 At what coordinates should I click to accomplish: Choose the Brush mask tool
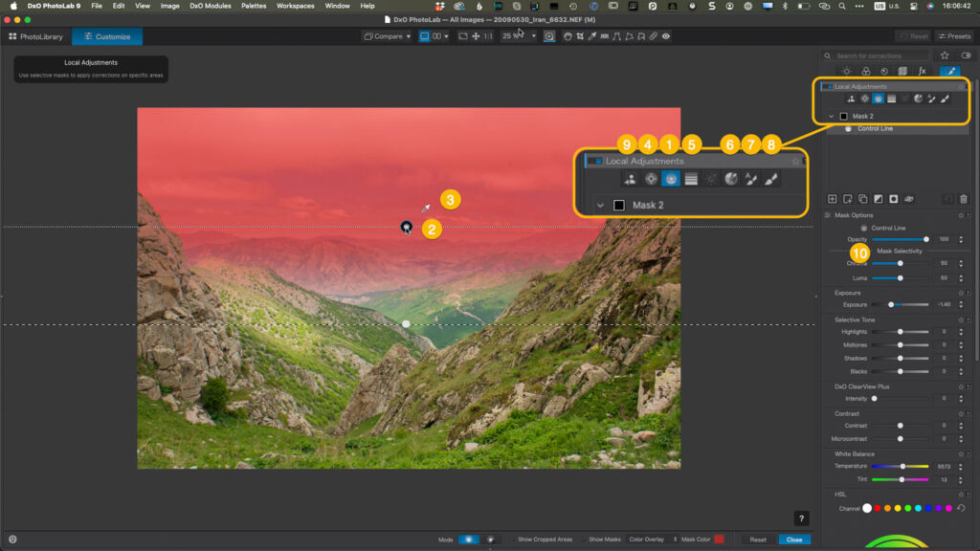click(945, 99)
